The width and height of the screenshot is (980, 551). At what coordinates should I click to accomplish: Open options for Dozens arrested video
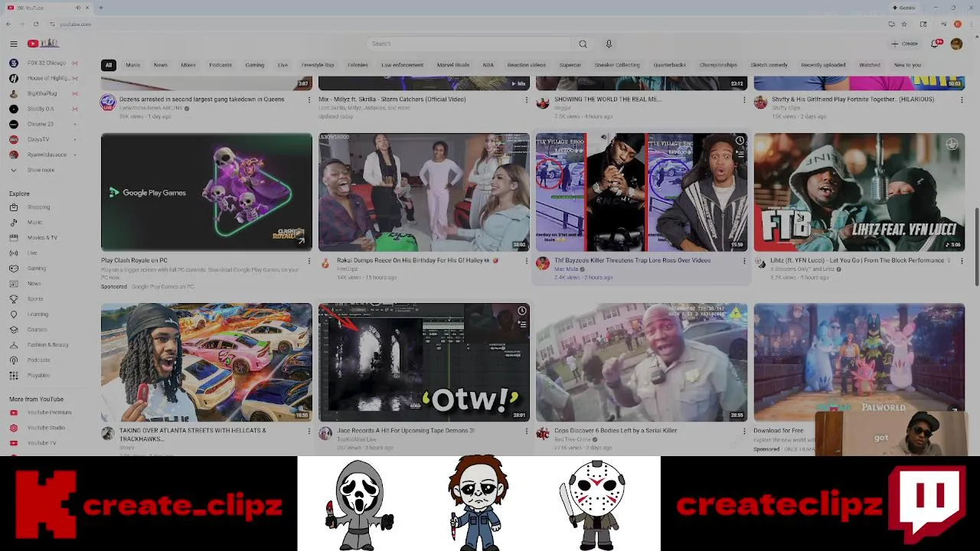[x=309, y=99]
